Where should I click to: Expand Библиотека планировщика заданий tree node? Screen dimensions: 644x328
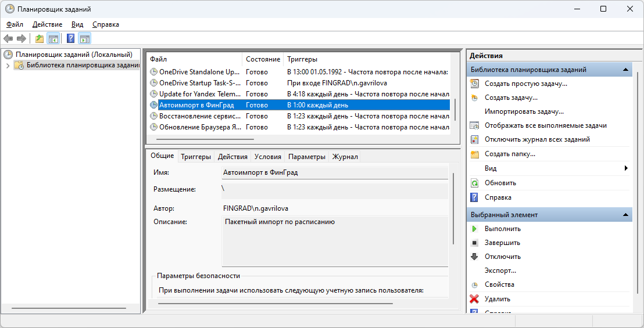click(x=8, y=66)
